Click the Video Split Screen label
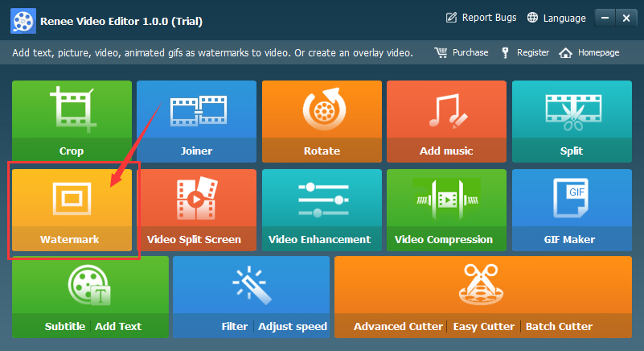Viewport: 644px width, 351px height. tap(194, 239)
